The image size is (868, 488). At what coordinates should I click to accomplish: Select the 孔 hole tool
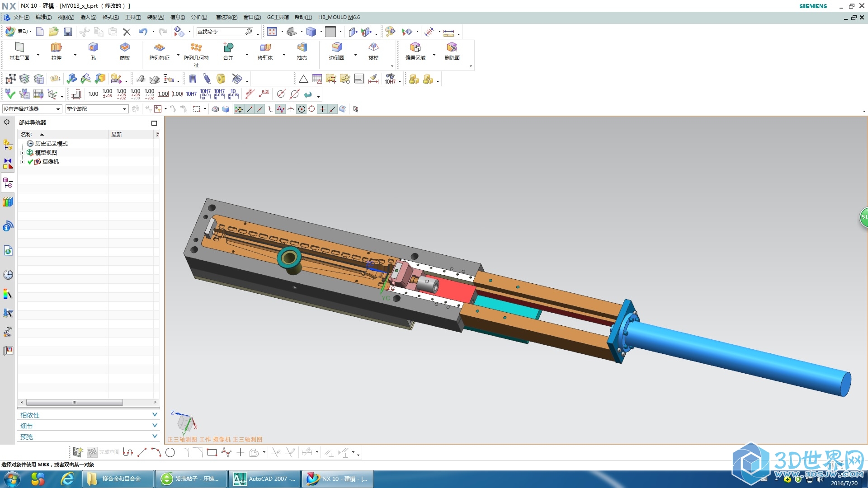pos(93,52)
